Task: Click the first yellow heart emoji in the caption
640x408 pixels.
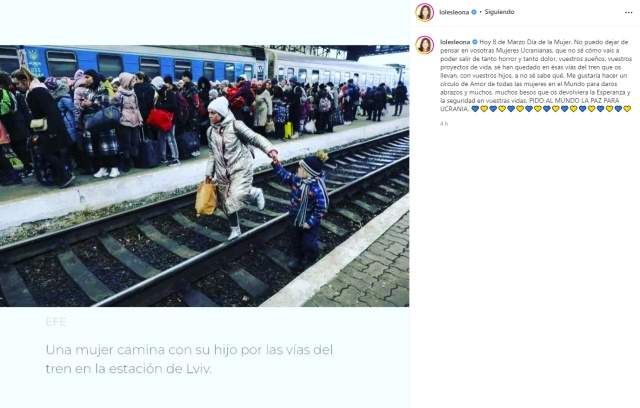Action: [484, 109]
